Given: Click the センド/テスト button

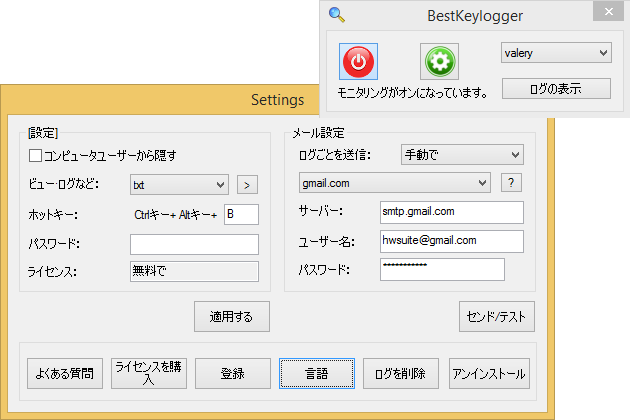Looking at the screenshot, I should coord(497,317).
